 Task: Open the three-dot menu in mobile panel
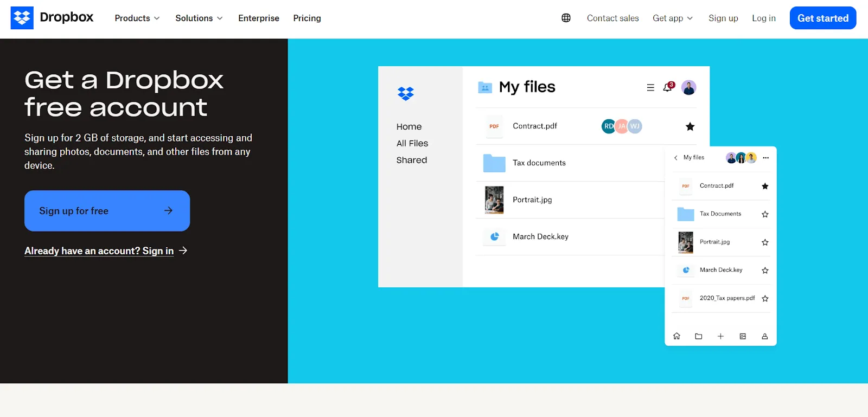pos(766,158)
